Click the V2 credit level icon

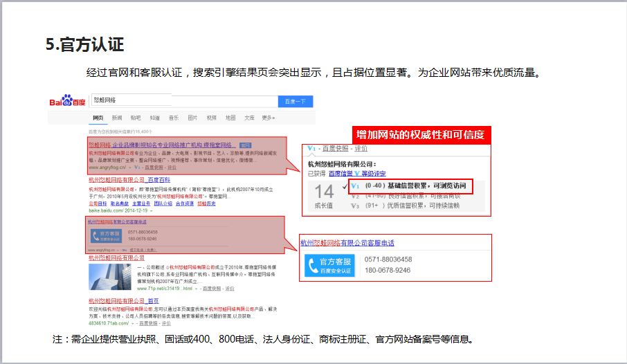[x=354, y=196]
